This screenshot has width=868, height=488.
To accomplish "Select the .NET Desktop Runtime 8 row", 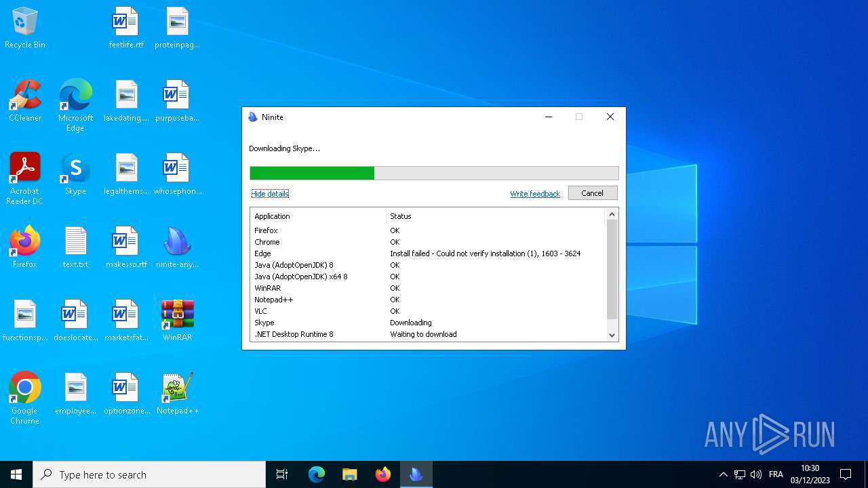I will 428,334.
